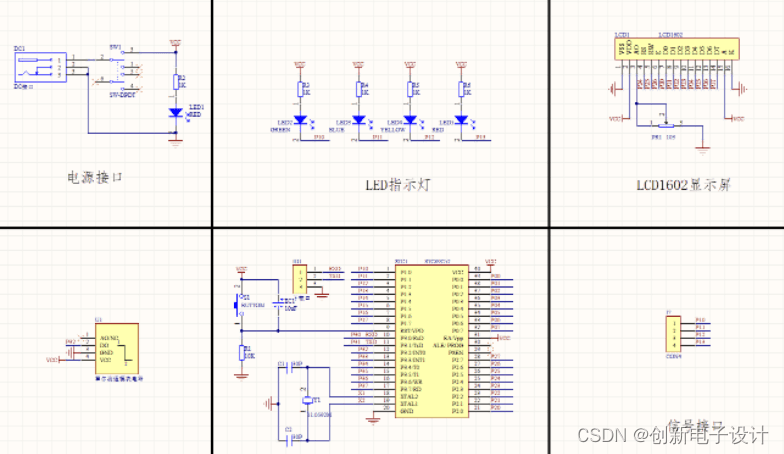Select the LCD1 LCD1602 display component
Screen dimensions: 784x454
pyautogui.click(x=677, y=49)
